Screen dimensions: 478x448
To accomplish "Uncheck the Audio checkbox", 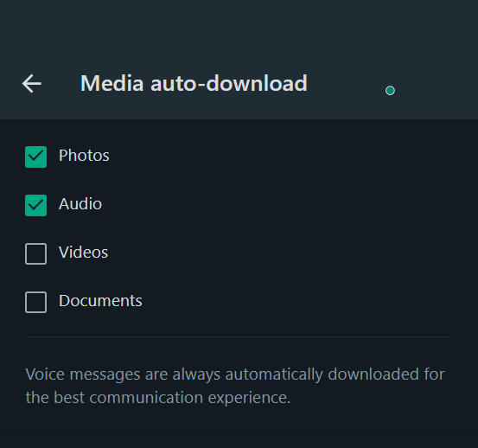I will [35, 205].
